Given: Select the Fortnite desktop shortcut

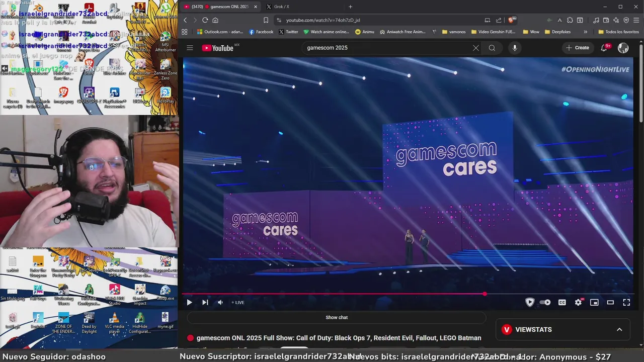Looking at the screenshot, I should click(38, 321).
